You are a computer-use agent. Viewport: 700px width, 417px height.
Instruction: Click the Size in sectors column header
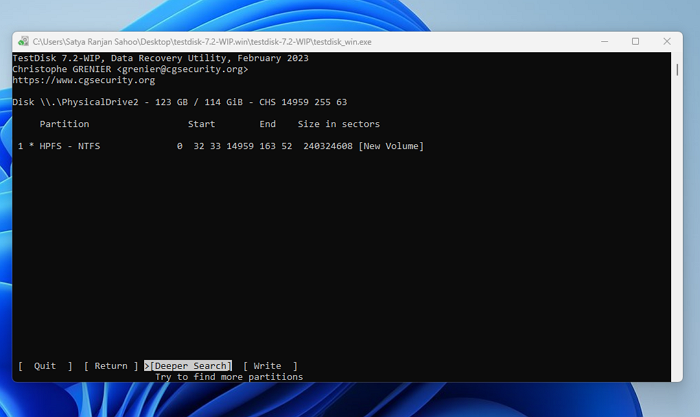click(x=339, y=124)
